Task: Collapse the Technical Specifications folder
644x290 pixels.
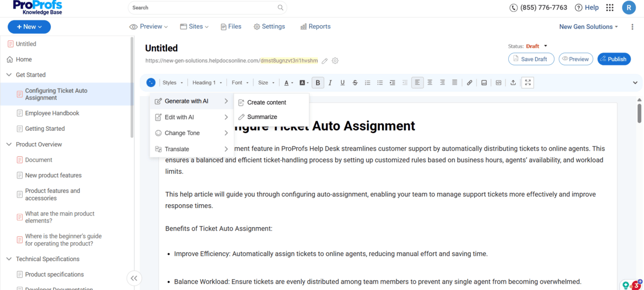Action: pos(9,259)
